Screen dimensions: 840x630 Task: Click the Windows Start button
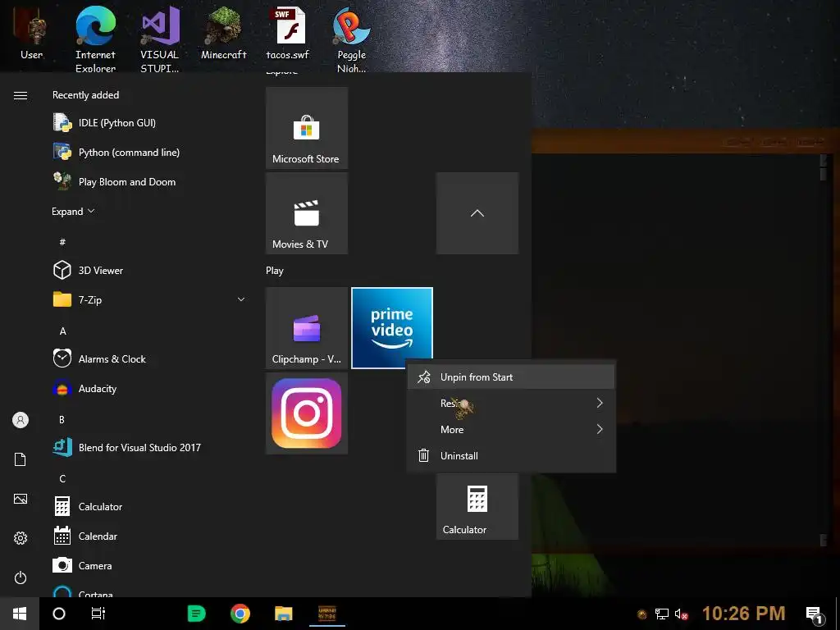20,614
